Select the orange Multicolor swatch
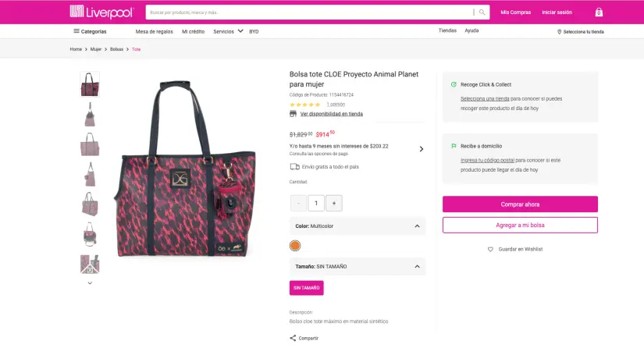The height and width of the screenshot is (348, 644). (x=295, y=246)
